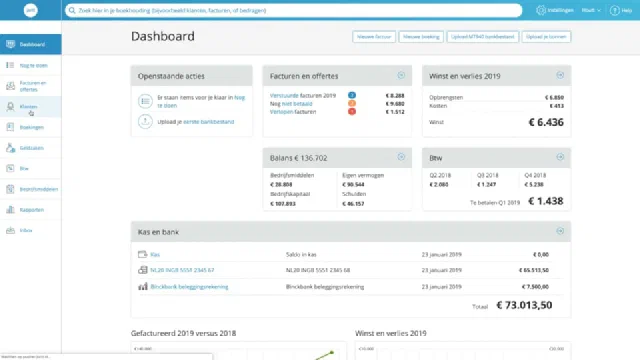Click the Nieuwe factuur button
This screenshot has height=360, width=640.
[374, 37]
